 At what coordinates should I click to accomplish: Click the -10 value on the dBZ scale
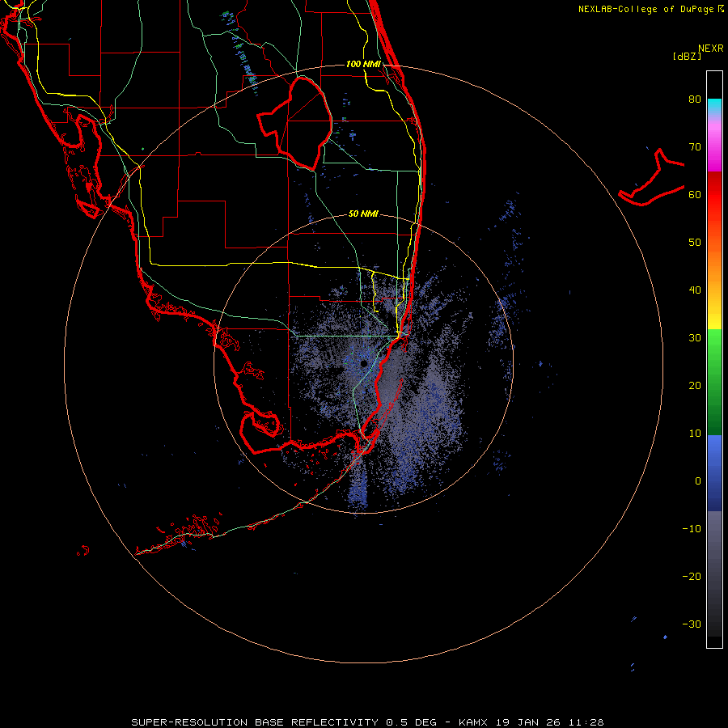pos(692,529)
